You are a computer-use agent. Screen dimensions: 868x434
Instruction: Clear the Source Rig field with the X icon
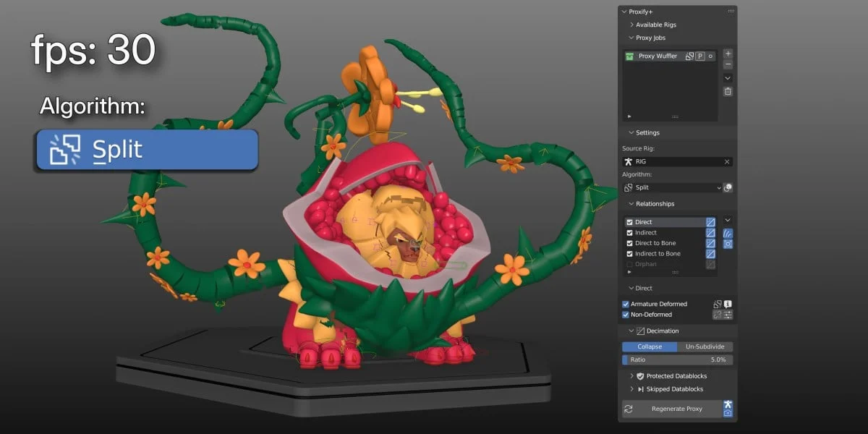[x=728, y=161]
